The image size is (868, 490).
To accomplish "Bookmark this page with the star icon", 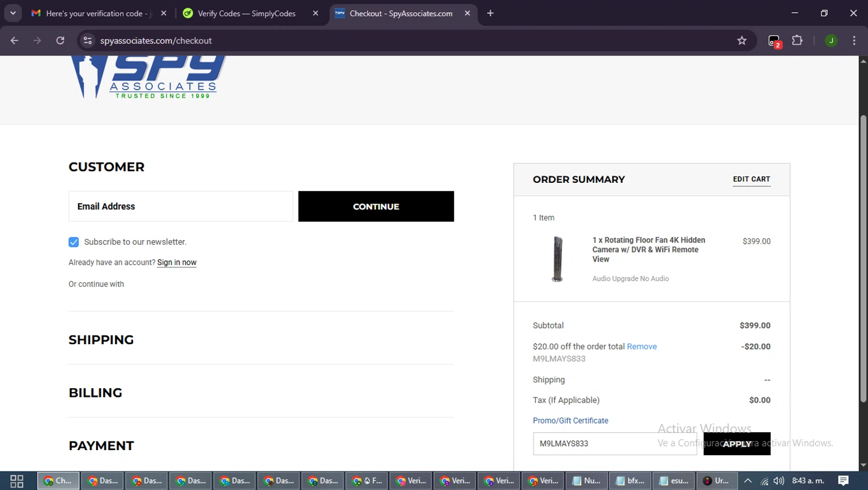I will click(742, 40).
